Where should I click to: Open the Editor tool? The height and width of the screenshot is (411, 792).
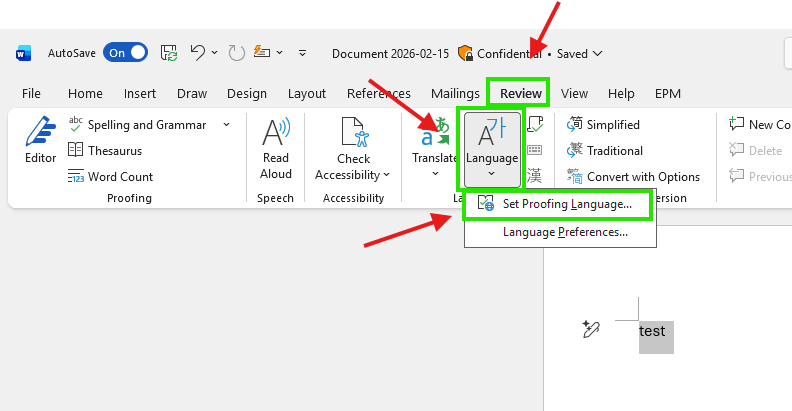(40, 140)
